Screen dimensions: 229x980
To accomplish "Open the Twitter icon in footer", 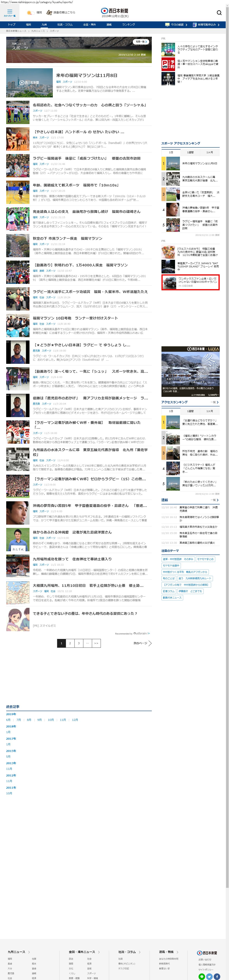I will tap(209, 976).
